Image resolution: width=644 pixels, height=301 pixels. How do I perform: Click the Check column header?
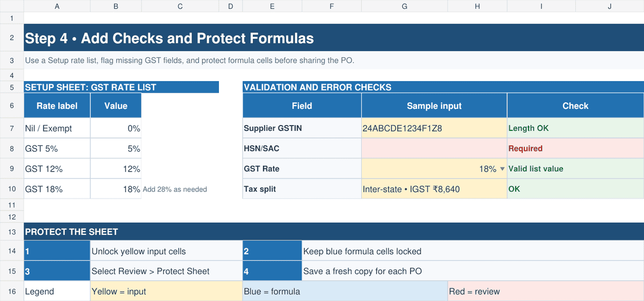tap(575, 106)
